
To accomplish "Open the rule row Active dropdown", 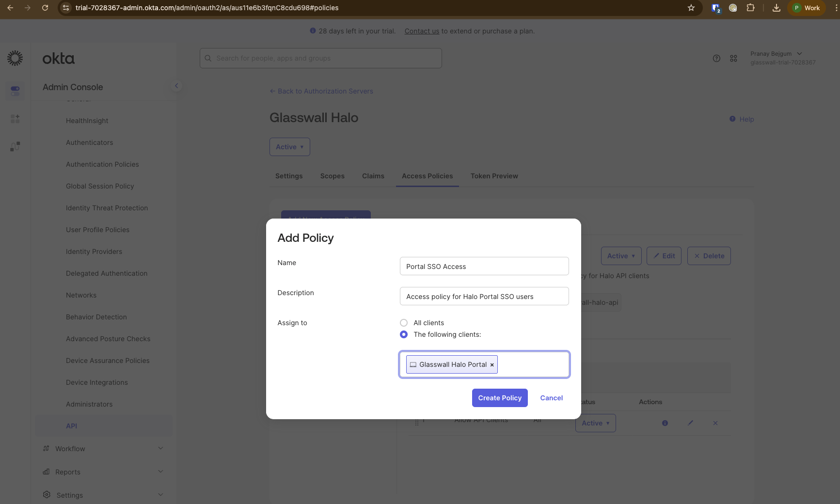I will click(x=596, y=423).
